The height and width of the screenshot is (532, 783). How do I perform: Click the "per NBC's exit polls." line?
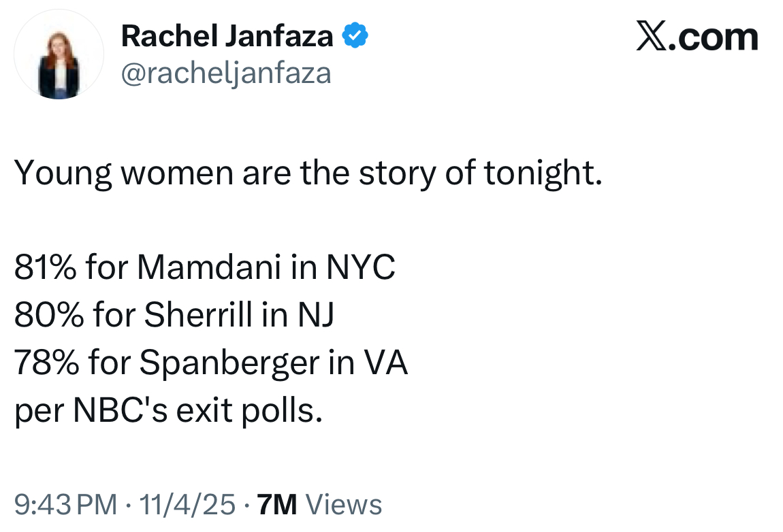coord(168,411)
